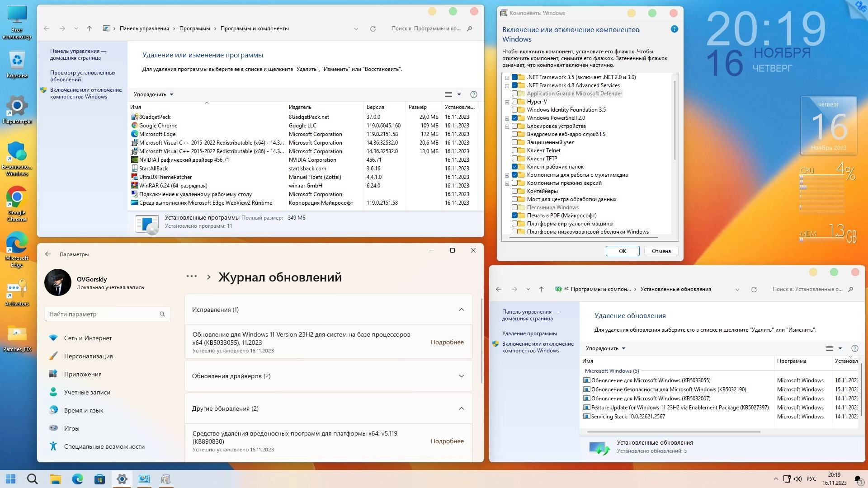Viewport: 868px width, 488px height.
Task: Enable the Контейнеры checkbox
Action: 514,191
